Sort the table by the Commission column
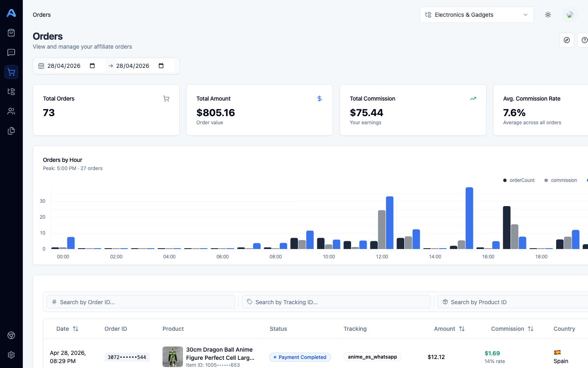 512,329
